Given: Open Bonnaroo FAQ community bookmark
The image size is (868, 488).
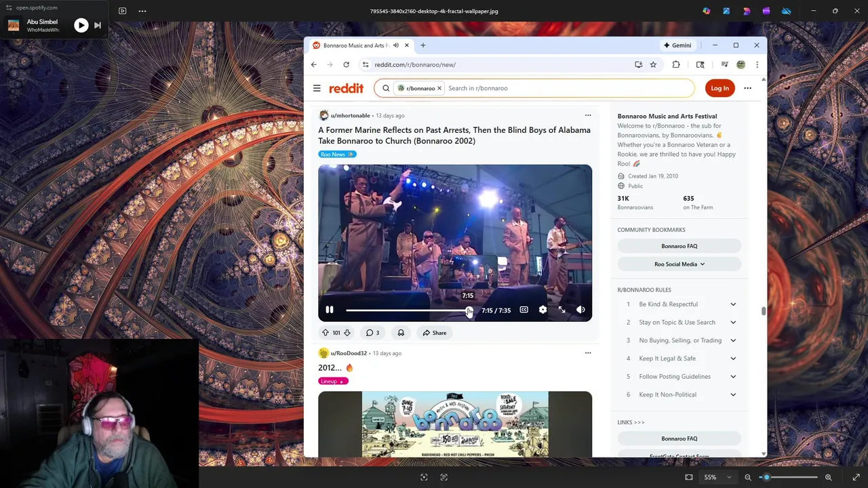Looking at the screenshot, I should 679,246.
